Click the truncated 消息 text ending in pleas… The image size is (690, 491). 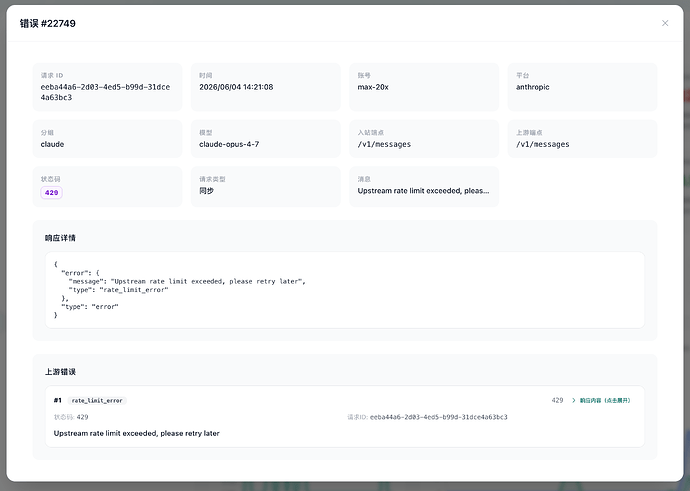[x=423, y=191]
